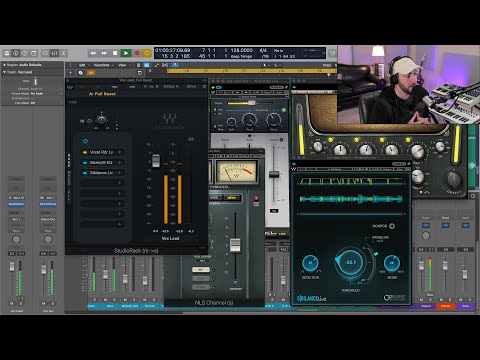Click the Output channel strip label

click(x=426, y=306)
